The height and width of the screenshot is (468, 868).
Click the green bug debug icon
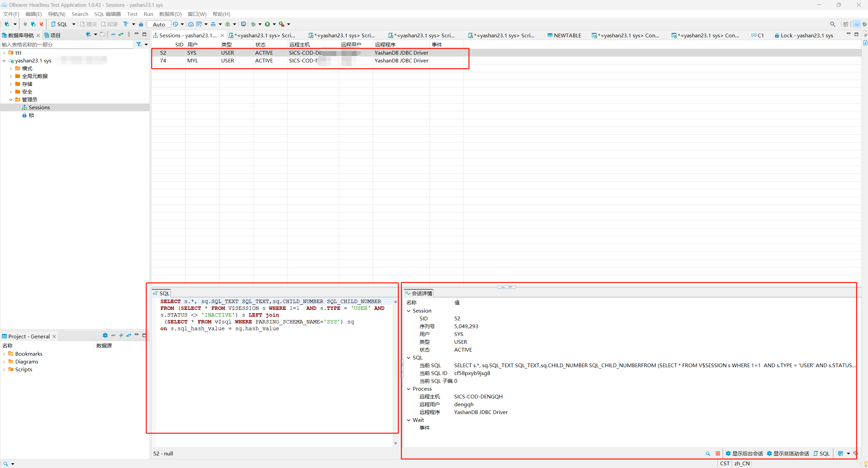[x=228, y=24]
